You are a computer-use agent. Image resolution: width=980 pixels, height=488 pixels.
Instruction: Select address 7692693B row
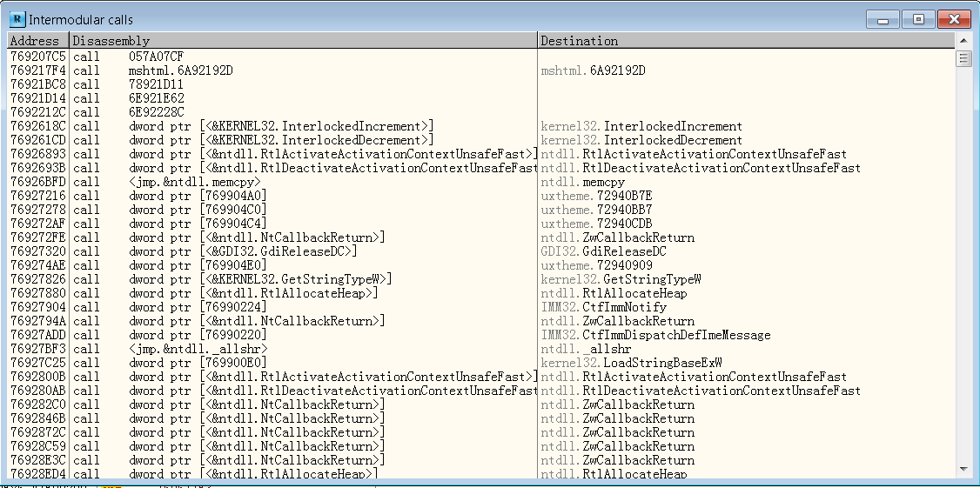(x=481, y=168)
